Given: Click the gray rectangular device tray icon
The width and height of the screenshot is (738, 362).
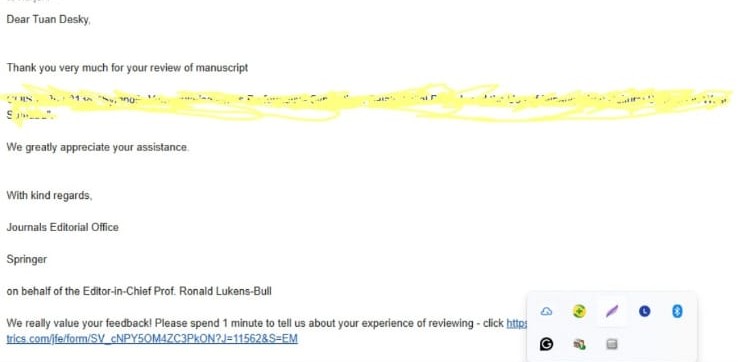Looking at the screenshot, I should pos(612,344).
